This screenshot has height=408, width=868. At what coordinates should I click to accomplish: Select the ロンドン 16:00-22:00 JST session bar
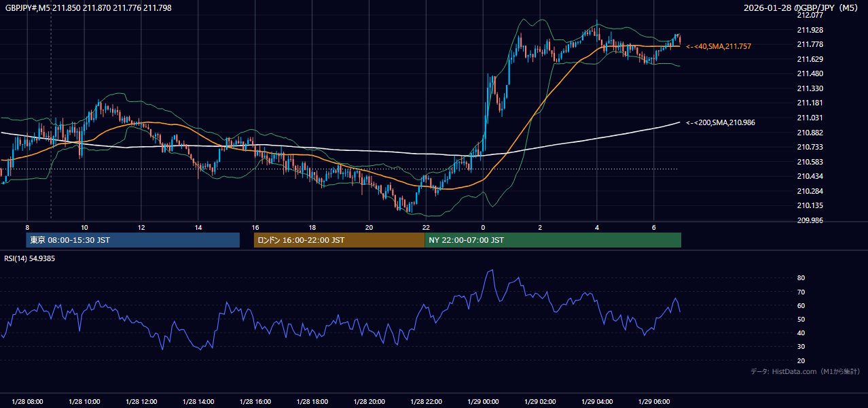[x=339, y=240]
